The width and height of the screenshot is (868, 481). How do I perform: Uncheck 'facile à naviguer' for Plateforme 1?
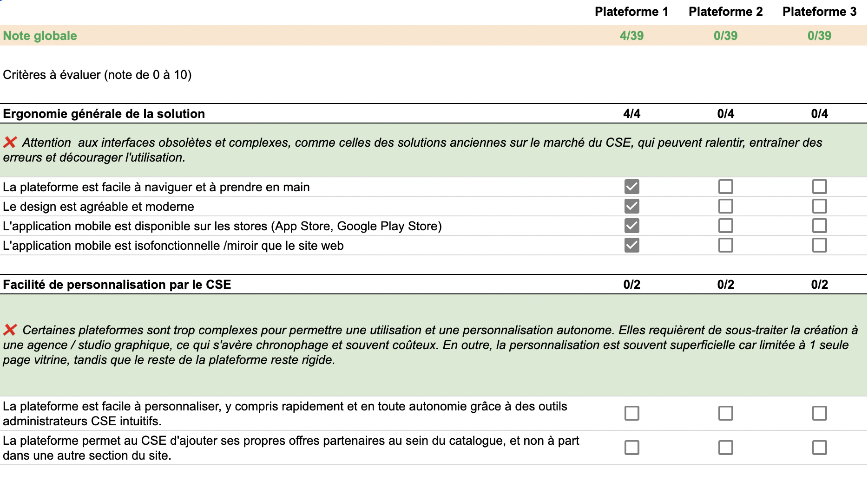click(x=631, y=187)
